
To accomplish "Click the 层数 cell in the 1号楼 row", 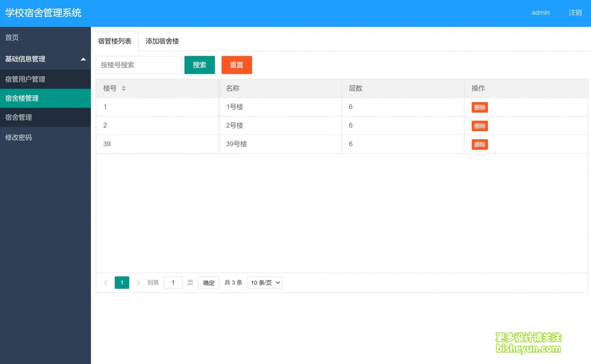I will [403, 107].
